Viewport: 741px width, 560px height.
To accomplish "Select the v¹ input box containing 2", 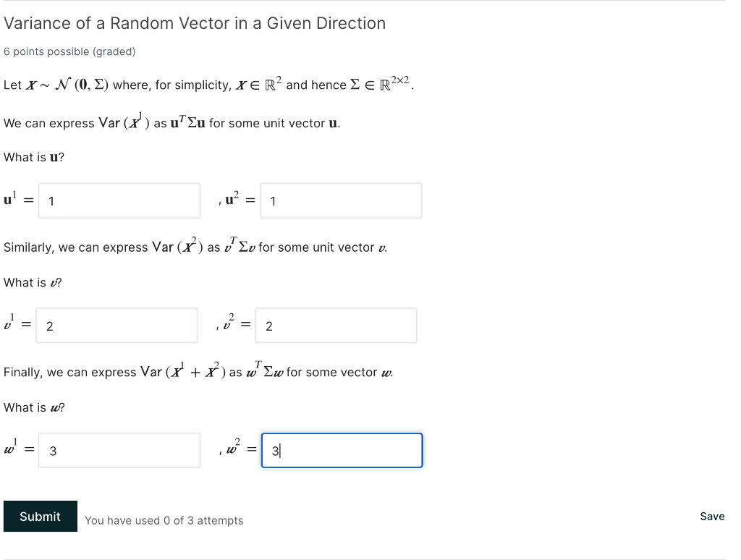I will (x=116, y=326).
